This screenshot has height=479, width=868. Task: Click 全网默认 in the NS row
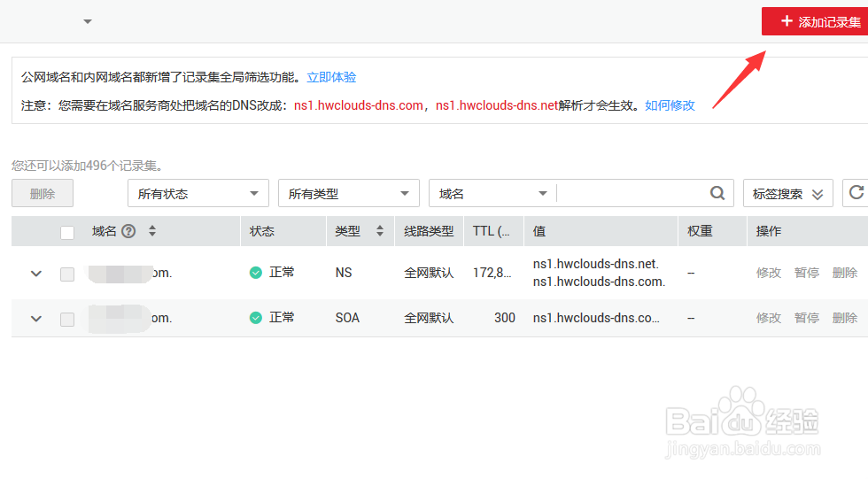pyautogui.click(x=429, y=273)
